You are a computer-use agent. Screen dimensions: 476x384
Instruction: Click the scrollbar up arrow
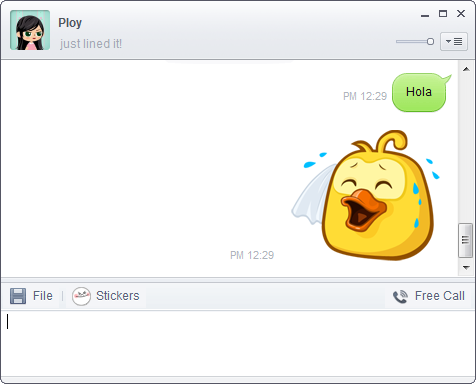466,69
